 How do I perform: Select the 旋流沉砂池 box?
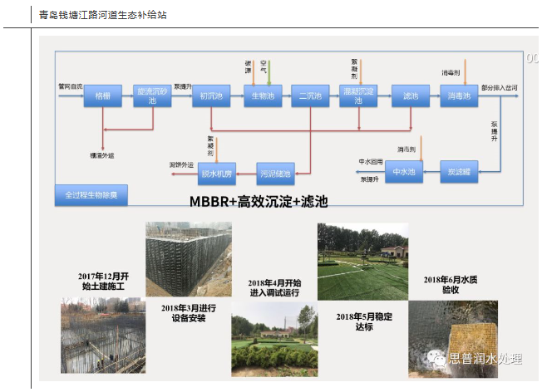coord(152,96)
